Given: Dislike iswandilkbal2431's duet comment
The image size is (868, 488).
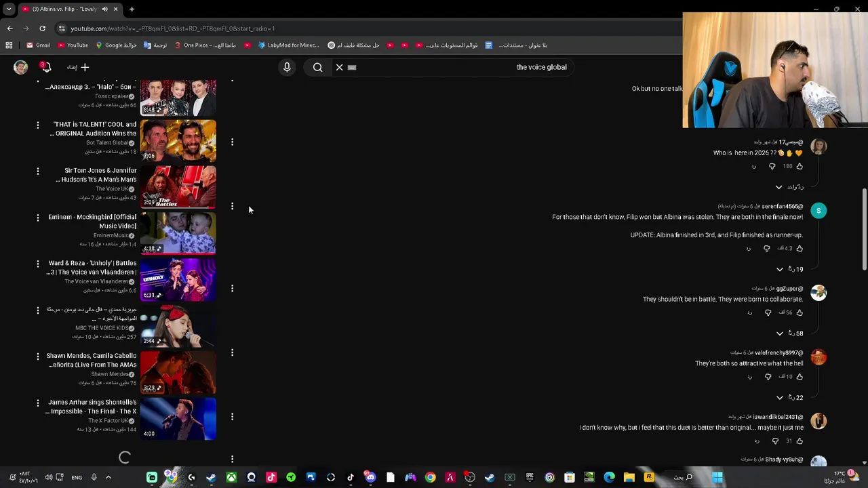Looking at the screenshot, I should pos(776,441).
